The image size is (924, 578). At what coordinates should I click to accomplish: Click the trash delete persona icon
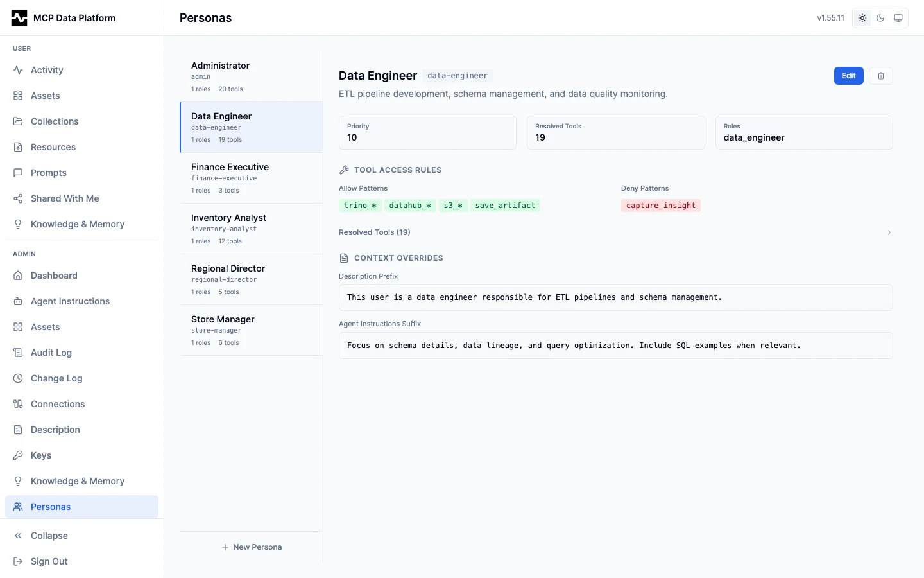(880, 76)
